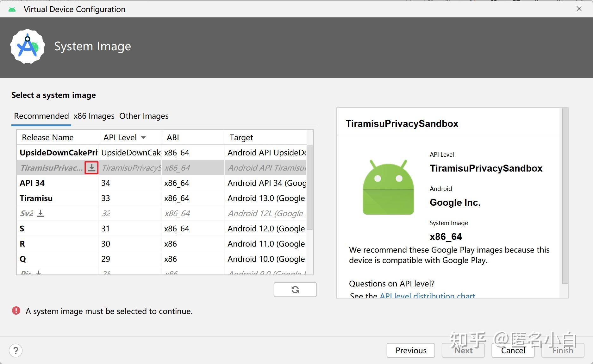Click the ABI column header

(193, 138)
